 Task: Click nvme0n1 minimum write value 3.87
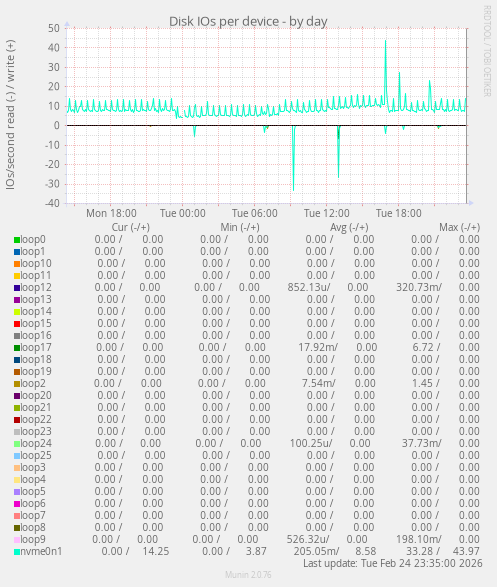pos(256,551)
